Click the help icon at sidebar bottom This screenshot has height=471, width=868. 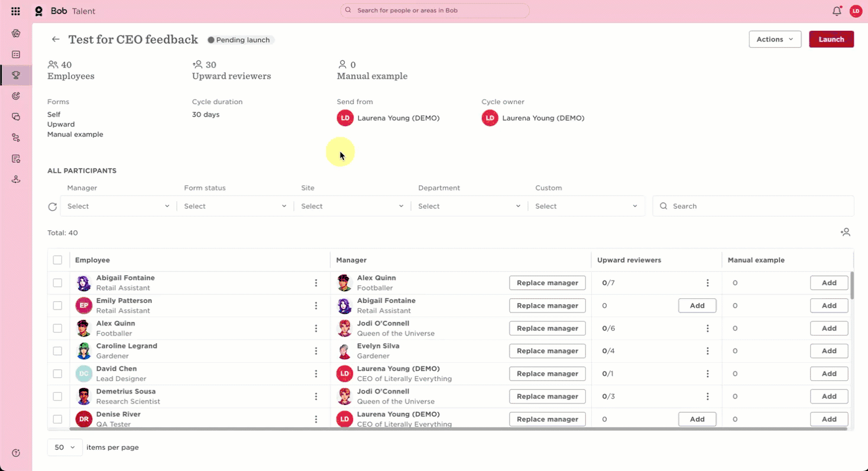(x=16, y=453)
